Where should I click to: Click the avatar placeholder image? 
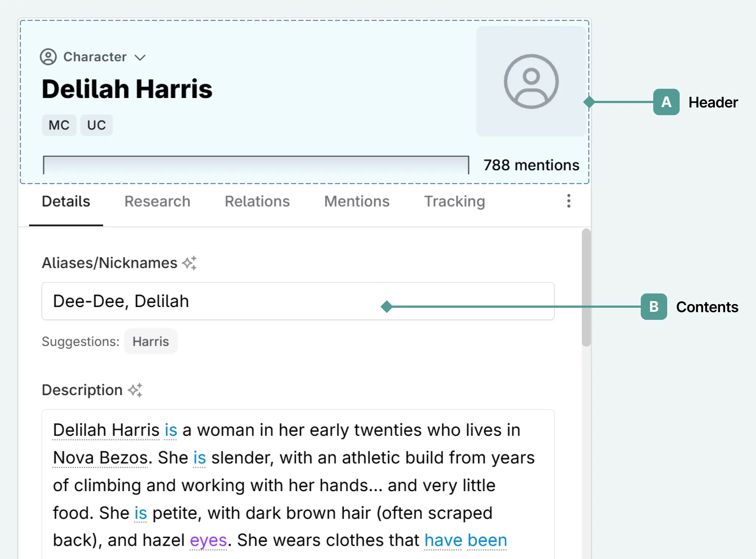[531, 81]
